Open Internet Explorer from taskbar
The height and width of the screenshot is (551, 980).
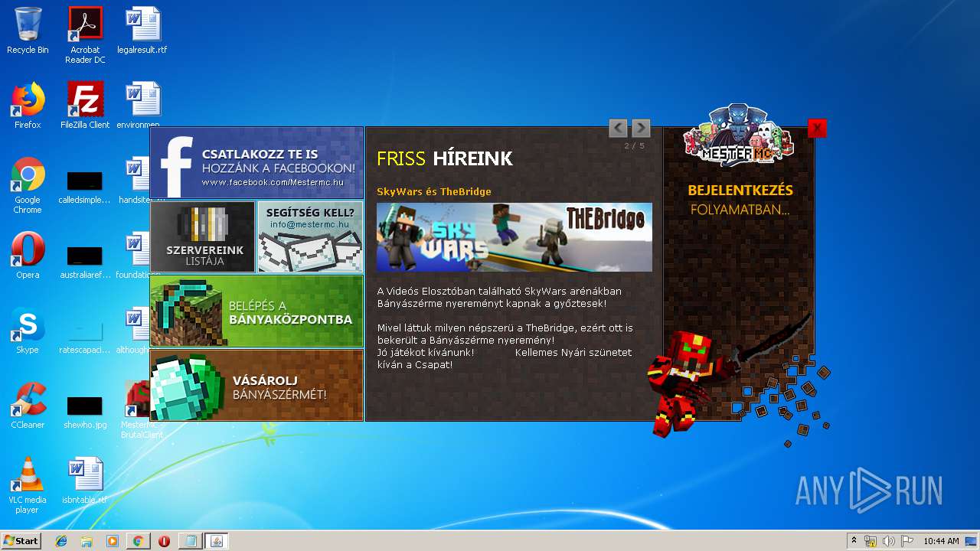point(61,541)
